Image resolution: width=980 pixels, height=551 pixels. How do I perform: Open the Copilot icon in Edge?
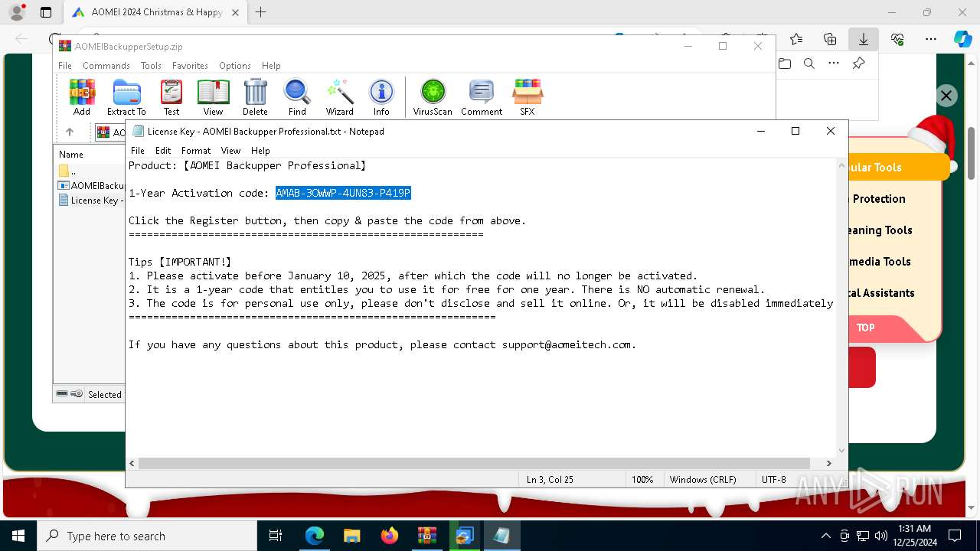point(962,39)
